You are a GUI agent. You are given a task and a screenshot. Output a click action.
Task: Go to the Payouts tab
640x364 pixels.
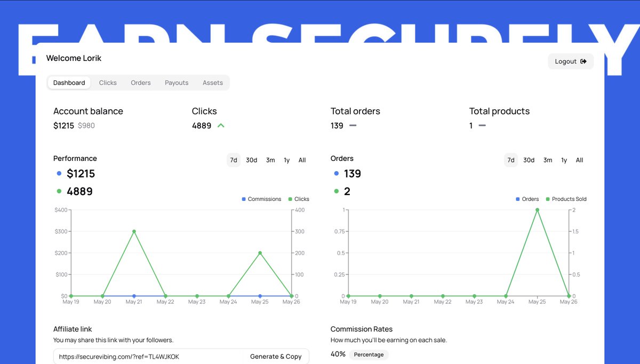click(177, 83)
